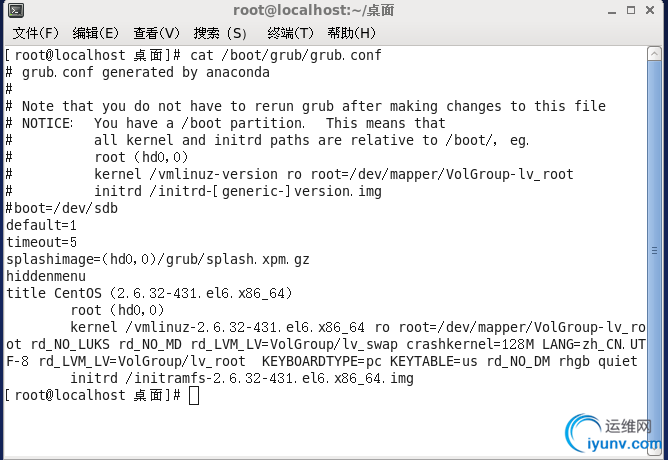668x460 pixels.
Task: Open the 终端(T) menu
Action: 290,33
